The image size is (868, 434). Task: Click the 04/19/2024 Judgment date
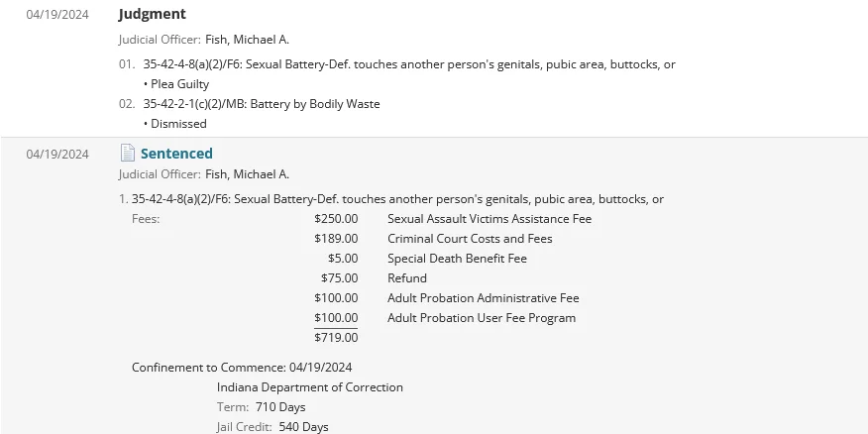coord(57,15)
